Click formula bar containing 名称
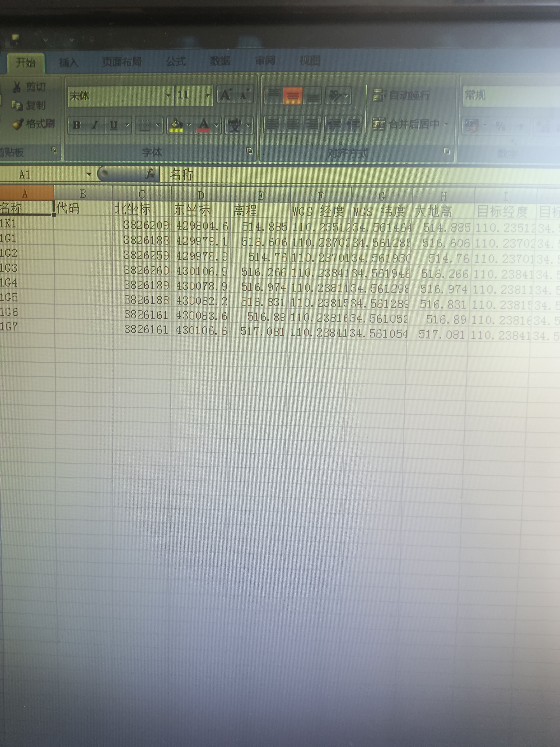The image size is (560, 747). 360,175
